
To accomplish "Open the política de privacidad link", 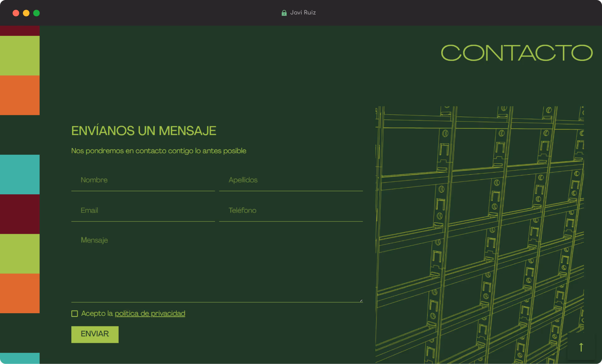I will pos(150,314).
